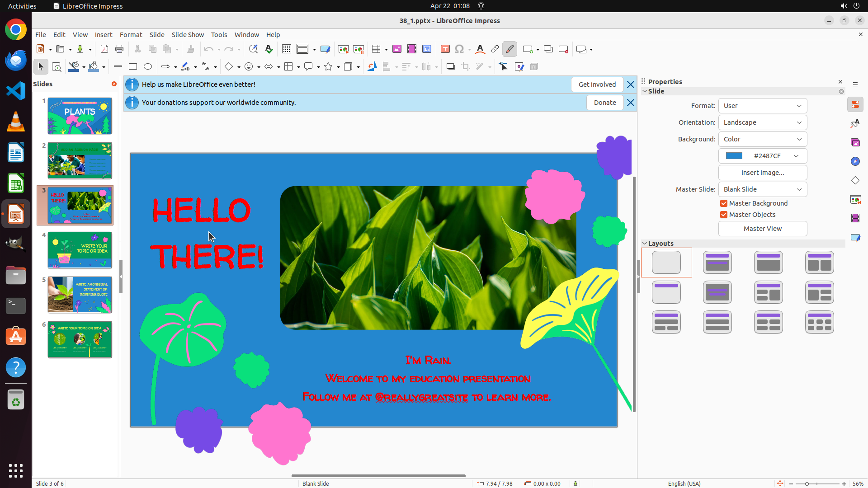
Task: Open the Format menu
Action: 131,35
